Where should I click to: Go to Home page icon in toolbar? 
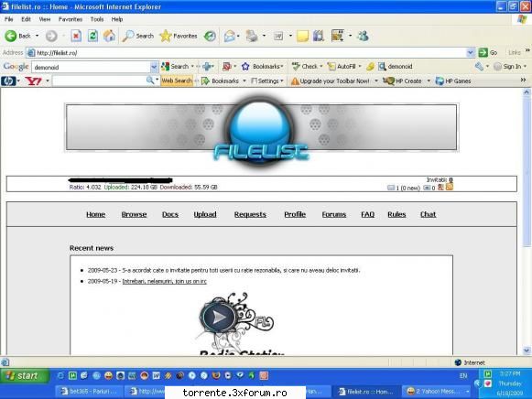click(109, 36)
